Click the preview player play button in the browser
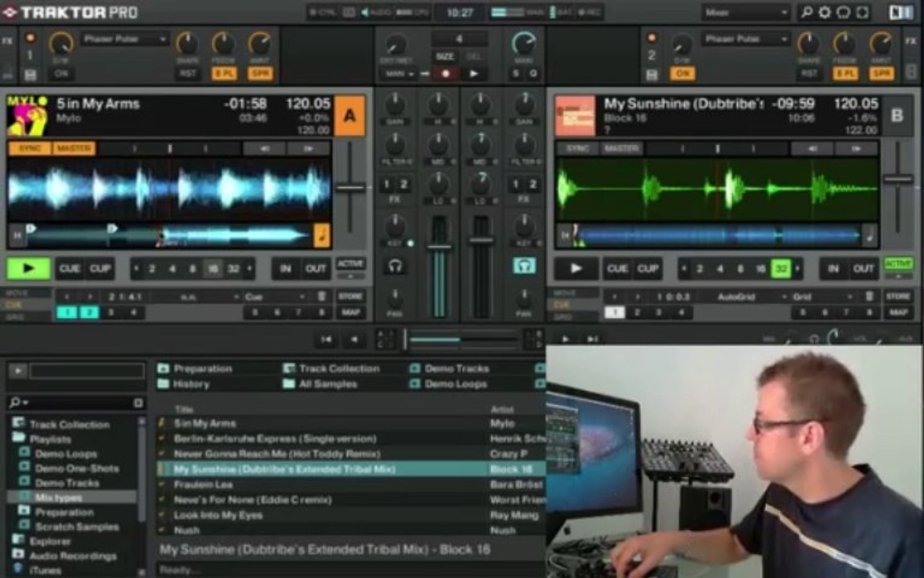924x578 pixels. pyautogui.click(x=18, y=370)
